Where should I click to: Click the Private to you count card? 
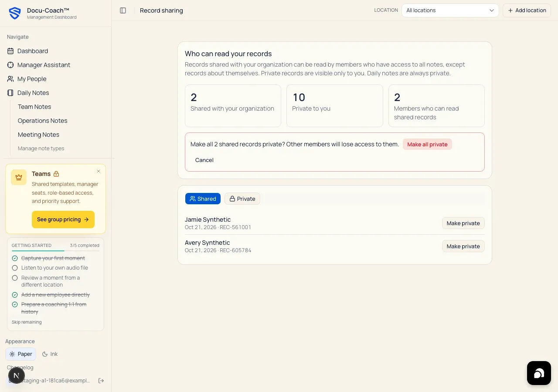(x=335, y=106)
